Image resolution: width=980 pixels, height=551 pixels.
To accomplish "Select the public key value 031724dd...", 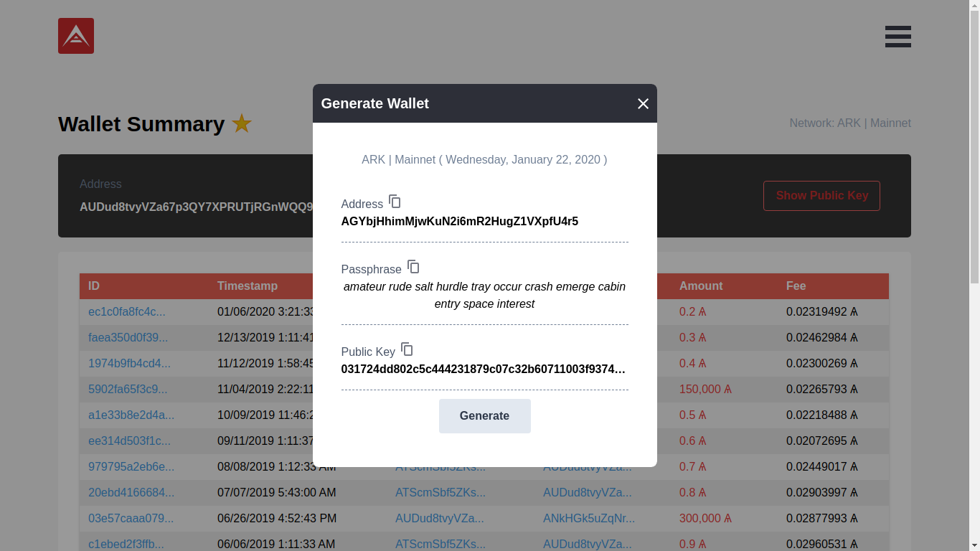I will [x=484, y=370].
